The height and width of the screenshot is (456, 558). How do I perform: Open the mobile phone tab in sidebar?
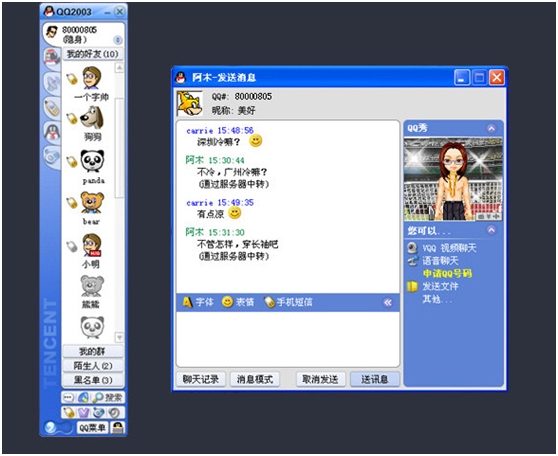point(52,108)
